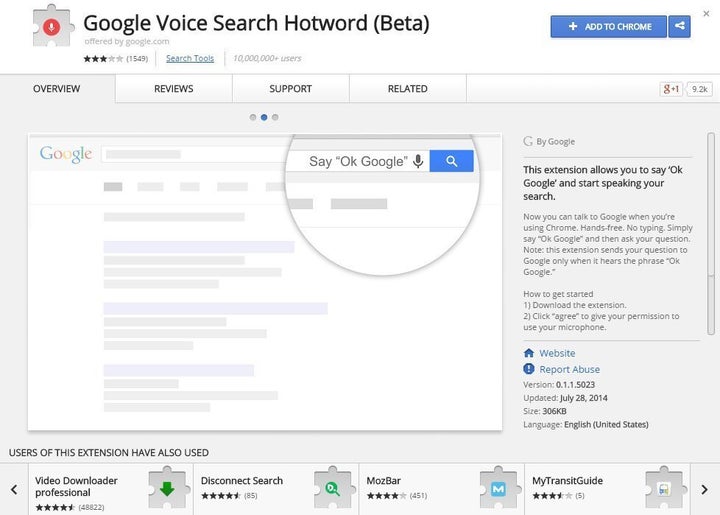Click the Size: 306KB text

click(x=545, y=411)
